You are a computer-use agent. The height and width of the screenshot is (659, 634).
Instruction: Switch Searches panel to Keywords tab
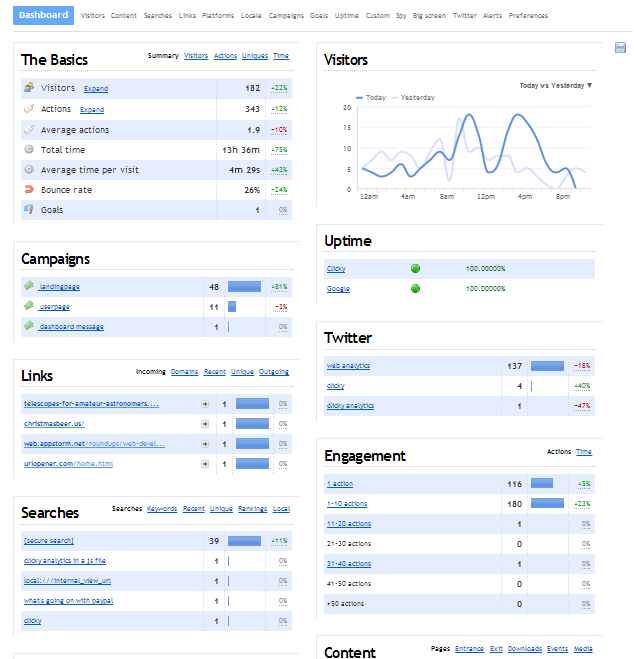162,509
